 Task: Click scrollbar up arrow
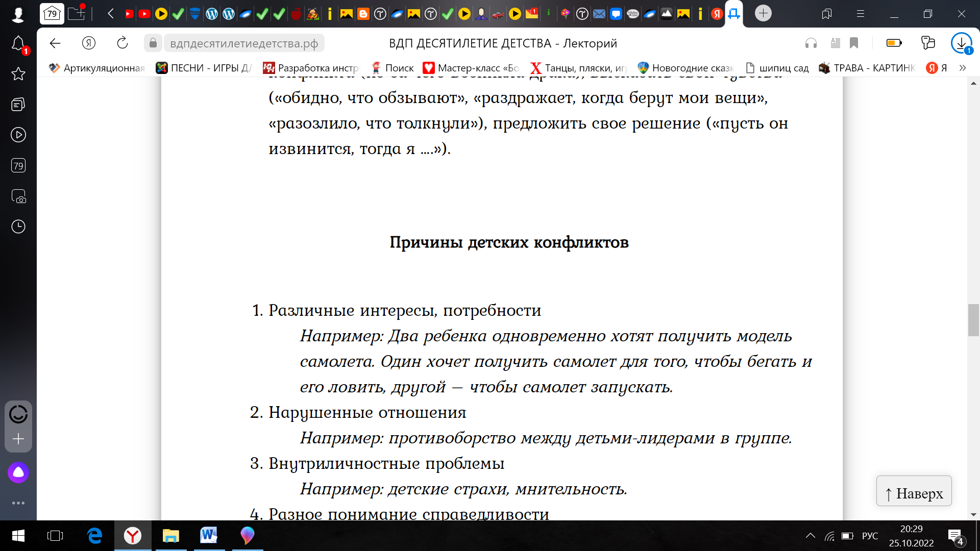coord(973,83)
